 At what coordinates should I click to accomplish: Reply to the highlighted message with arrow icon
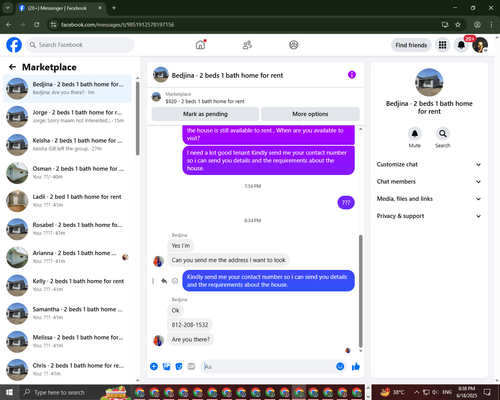click(164, 281)
